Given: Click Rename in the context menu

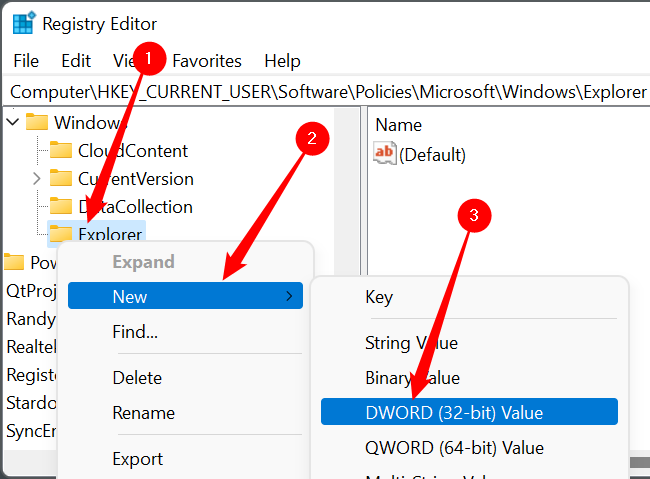Looking at the screenshot, I should click(x=143, y=413).
